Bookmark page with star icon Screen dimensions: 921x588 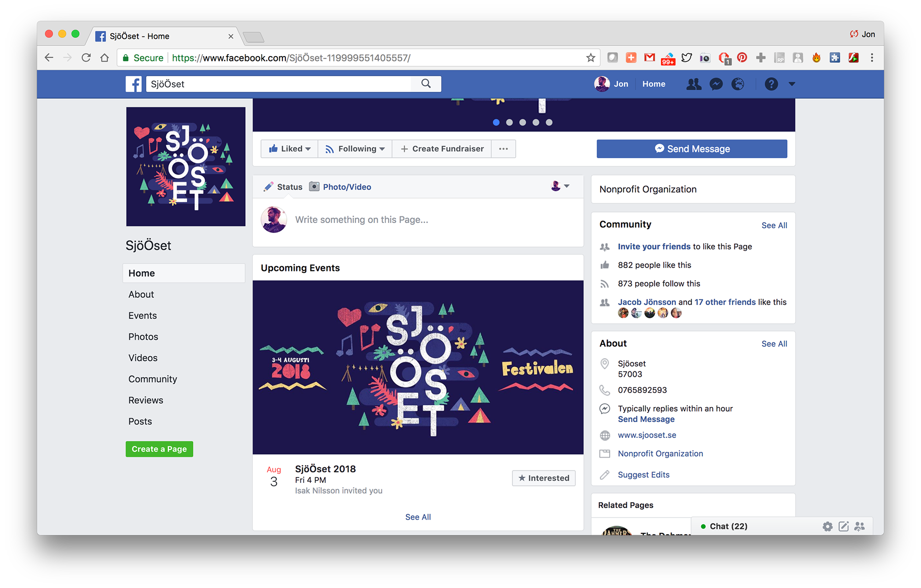point(590,58)
